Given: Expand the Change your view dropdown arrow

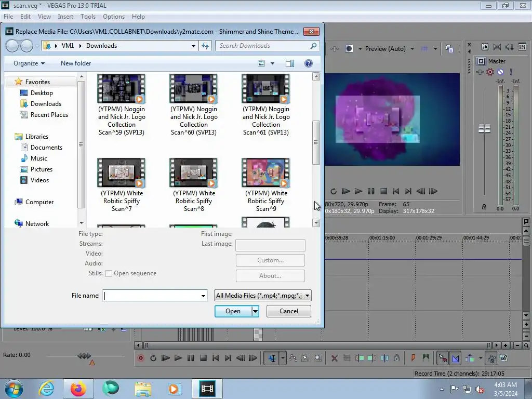Looking at the screenshot, I should click(x=272, y=63).
